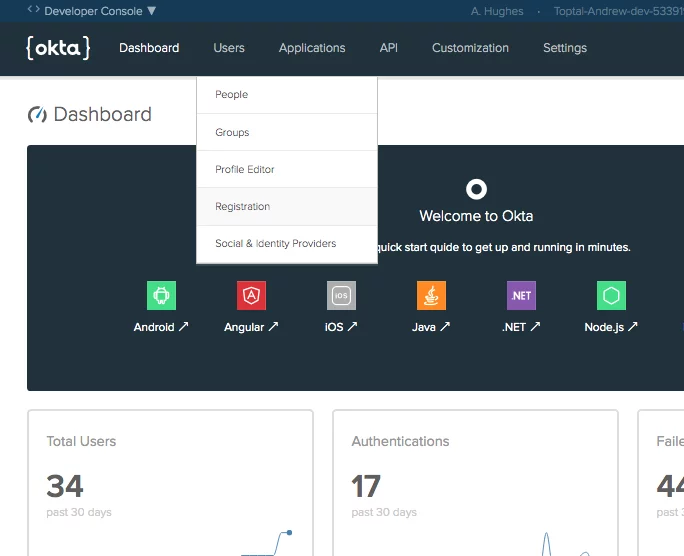Expand the Developer Console dropdown arrow
The width and height of the screenshot is (684, 556).
(x=151, y=10)
